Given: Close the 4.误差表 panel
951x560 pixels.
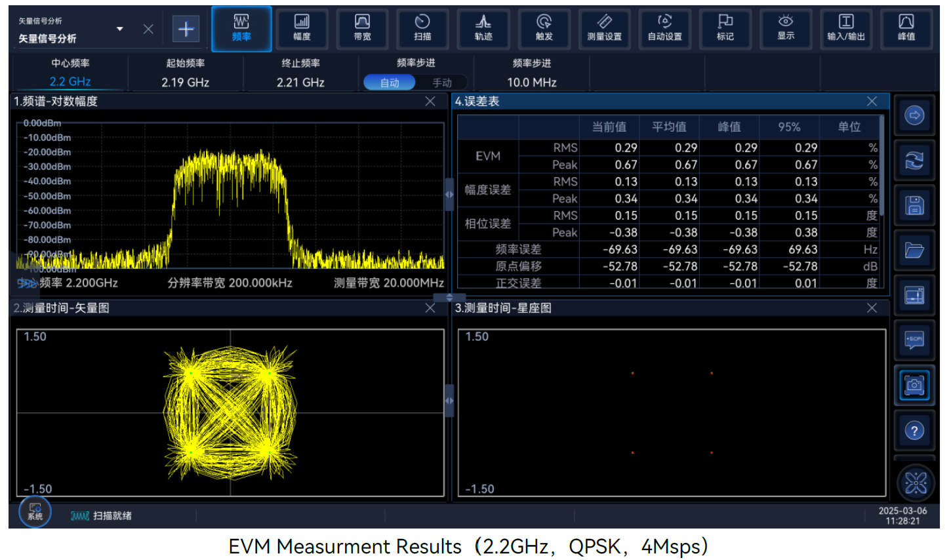Looking at the screenshot, I should click(872, 101).
